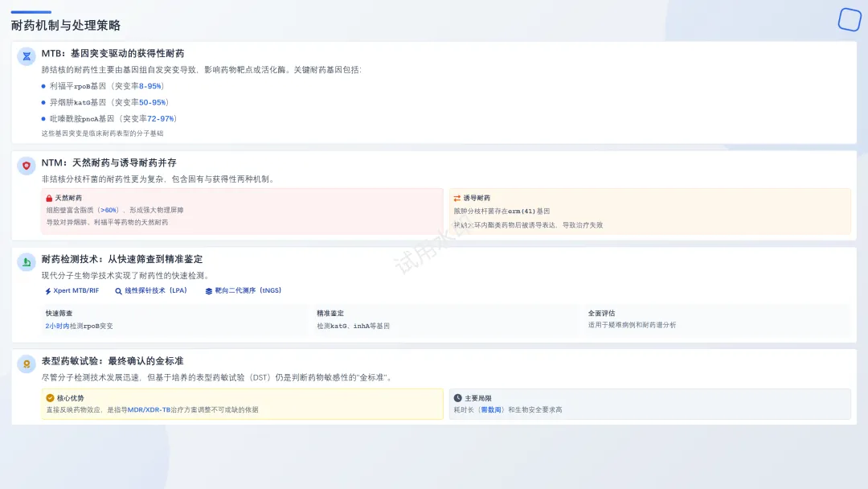Click the clock icon next to 主要局限
The image size is (868, 489).
pos(458,398)
